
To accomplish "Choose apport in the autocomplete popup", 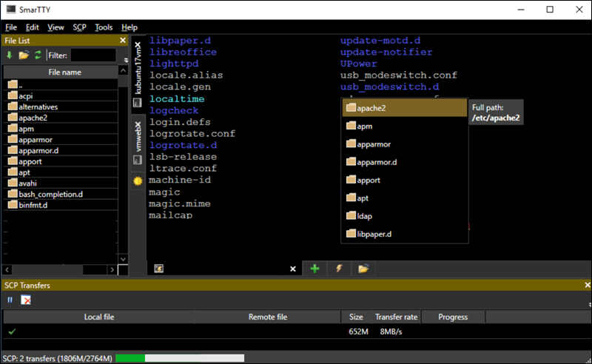I will click(405, 180).
